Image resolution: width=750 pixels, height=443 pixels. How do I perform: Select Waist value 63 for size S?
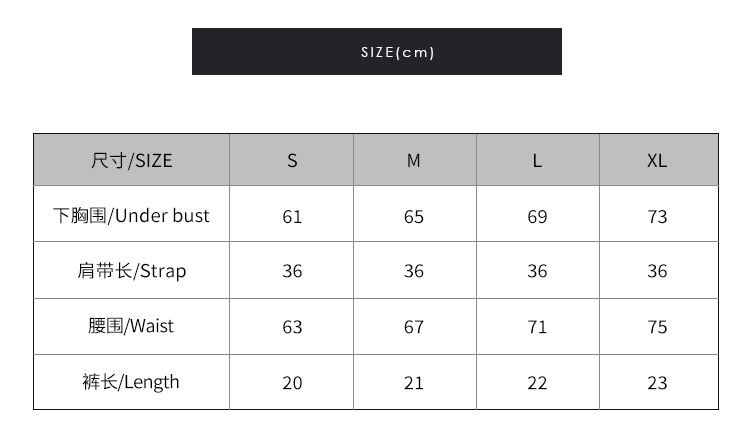pyautogui.click(x=292, y=327)
